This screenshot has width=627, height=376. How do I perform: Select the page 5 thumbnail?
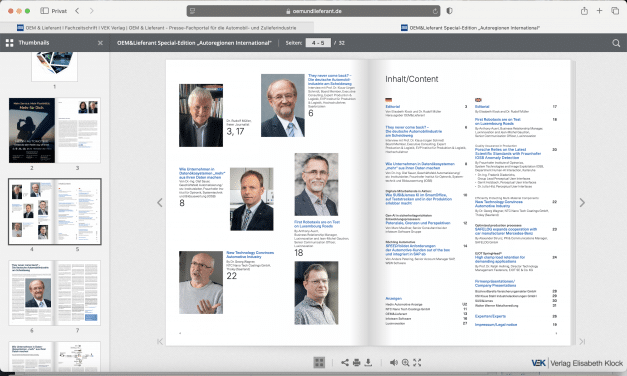pos(78,212)
